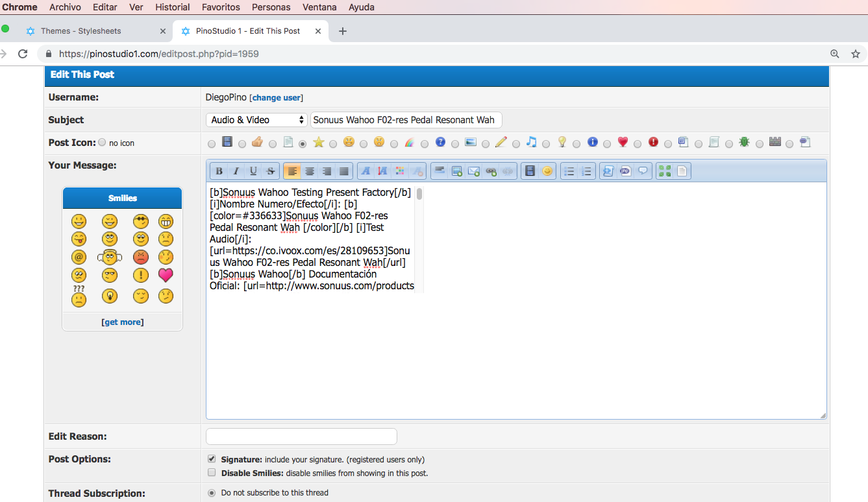Insert the exclamation mark smilie
The width and height of the screenshot is (868, 502).
point(141,275)
